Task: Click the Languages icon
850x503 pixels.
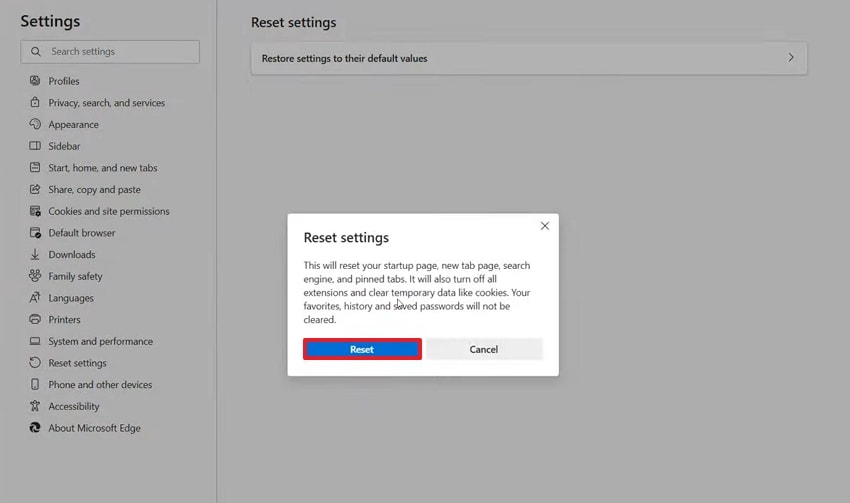Action: tap(35, 298)
